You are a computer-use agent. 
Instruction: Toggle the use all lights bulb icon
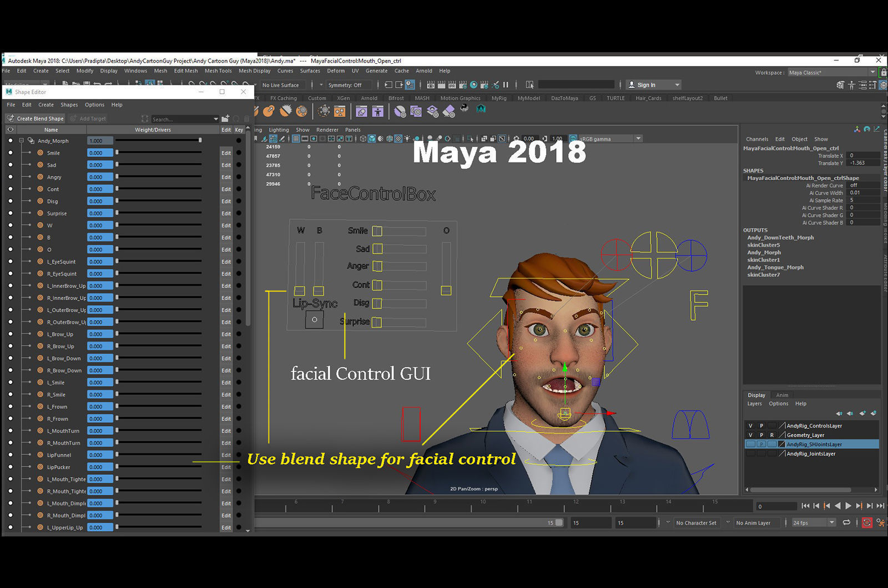point(407,139)
